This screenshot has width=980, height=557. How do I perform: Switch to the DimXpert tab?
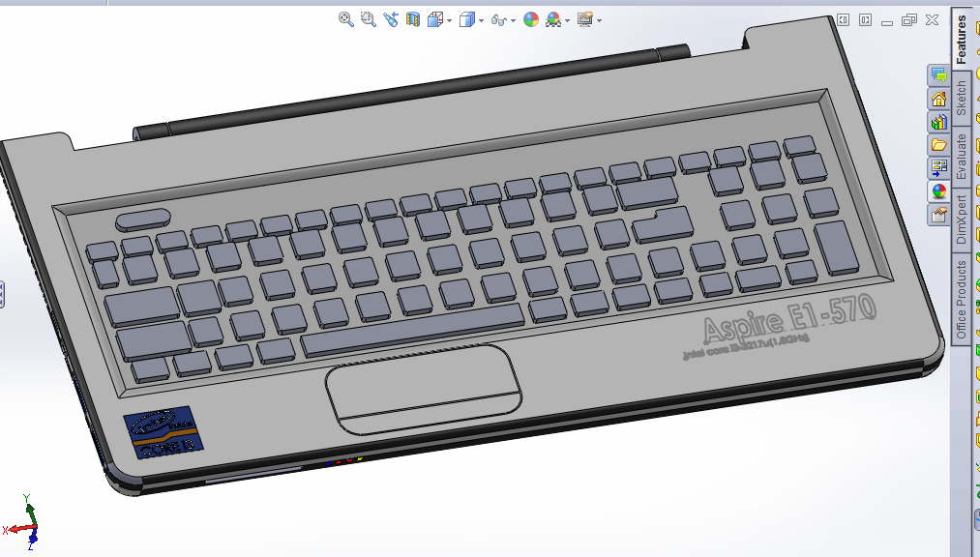(962, 220)
